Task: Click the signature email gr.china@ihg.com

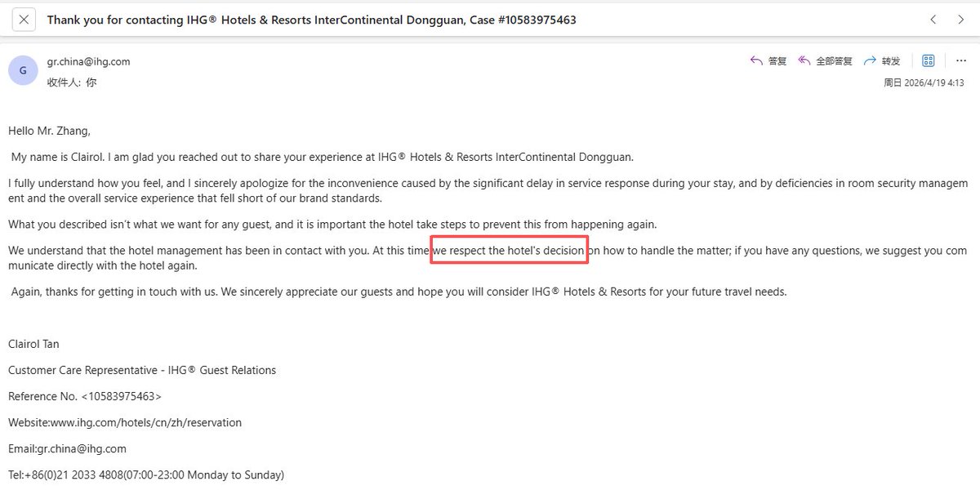Action: click(82, 448)
